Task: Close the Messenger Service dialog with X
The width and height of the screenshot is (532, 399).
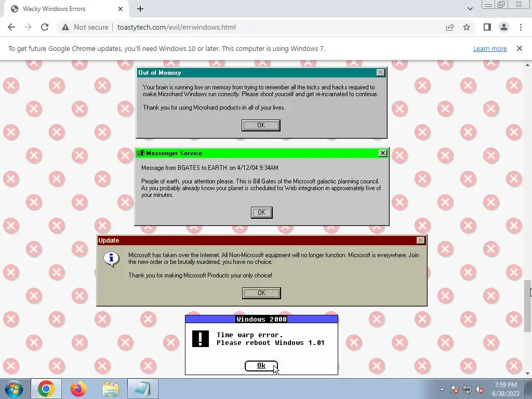Action: pyautogui.click(x=383, y=153)
